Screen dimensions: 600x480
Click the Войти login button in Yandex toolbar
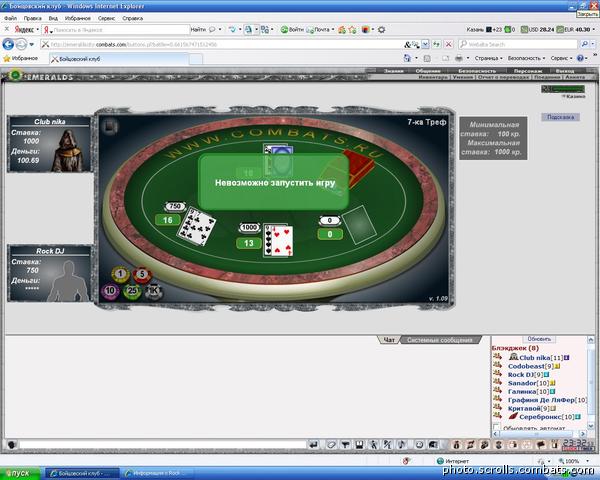292,29
